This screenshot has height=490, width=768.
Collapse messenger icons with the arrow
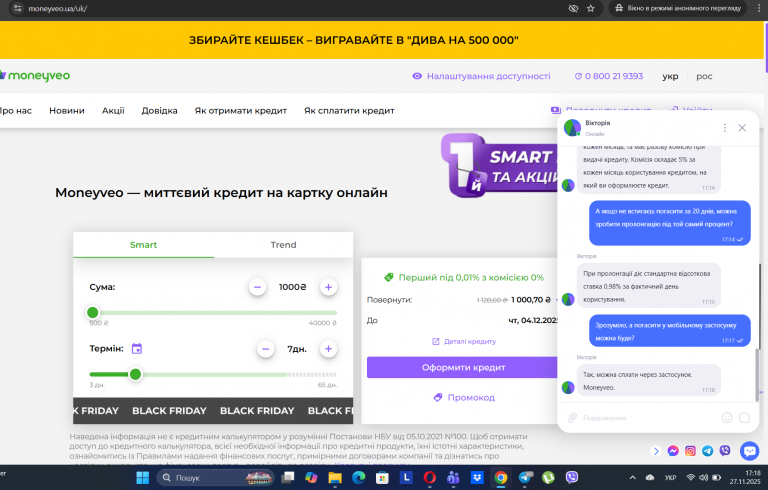pyautogui.click(x=656, y=451)
